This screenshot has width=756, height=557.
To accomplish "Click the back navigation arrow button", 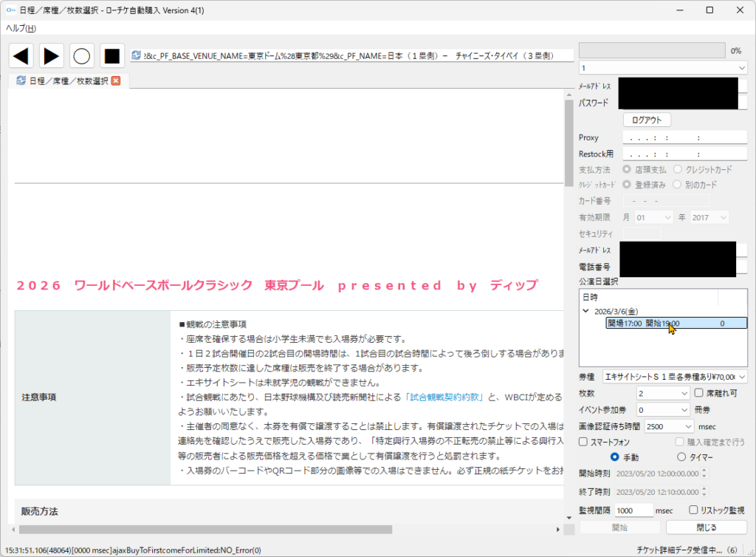I will [21, 55].
